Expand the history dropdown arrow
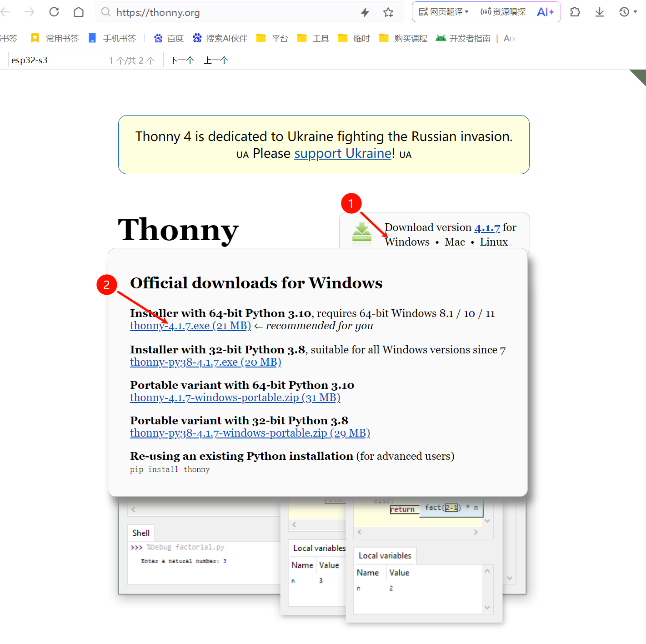Image resolution: width=646 pixels, height=644 pixels. pos(635,12)
